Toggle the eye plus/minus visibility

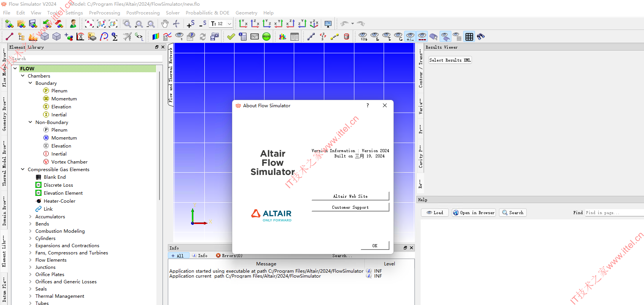coord(410,37)
